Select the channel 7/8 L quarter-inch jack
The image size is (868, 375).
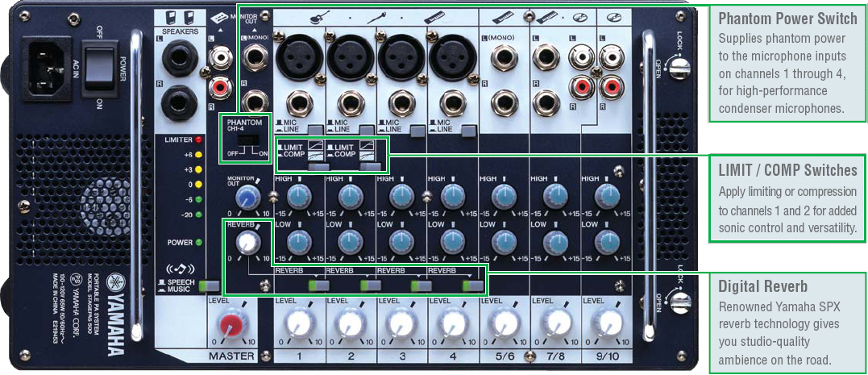coord(547,58)
